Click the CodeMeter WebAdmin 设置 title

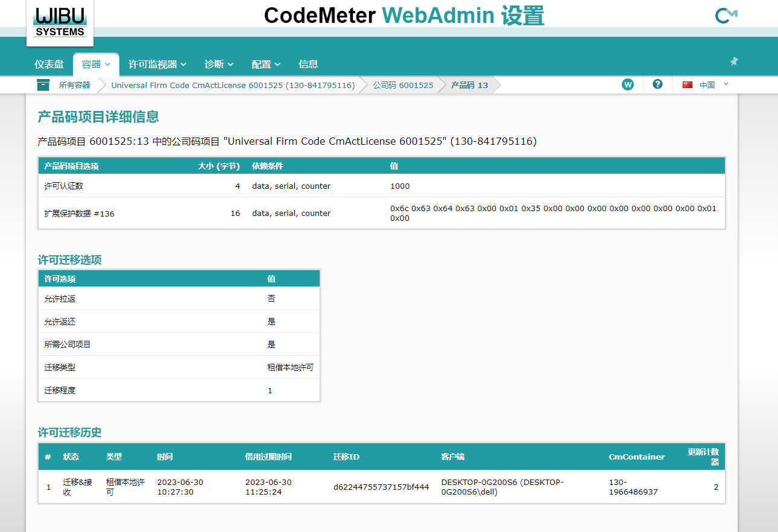pyautogui.click(x=403, y=16)
